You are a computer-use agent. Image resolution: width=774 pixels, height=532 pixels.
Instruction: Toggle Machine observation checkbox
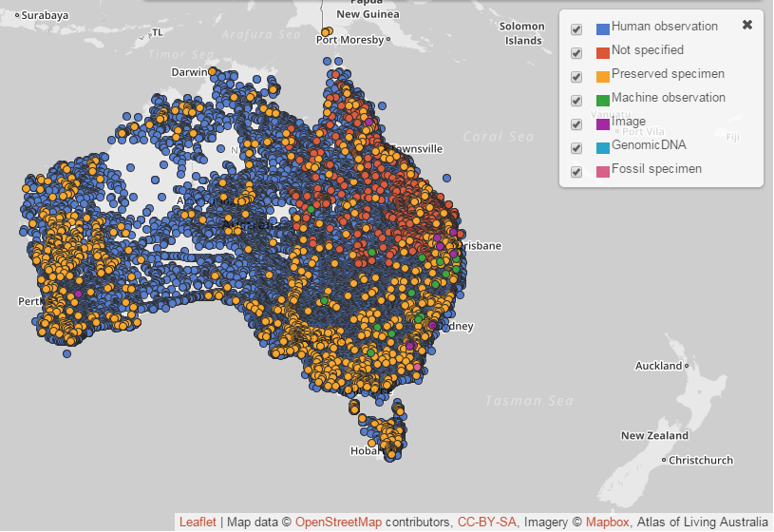coord(576,101)
